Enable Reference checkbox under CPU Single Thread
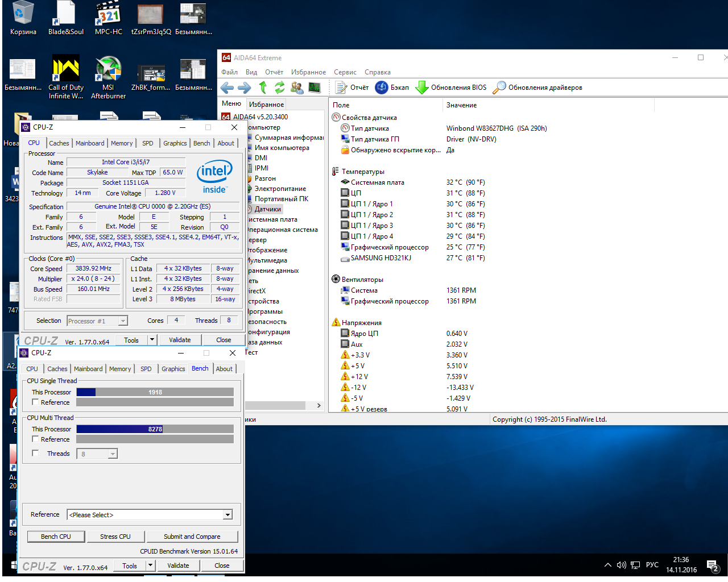 (36, 402)
